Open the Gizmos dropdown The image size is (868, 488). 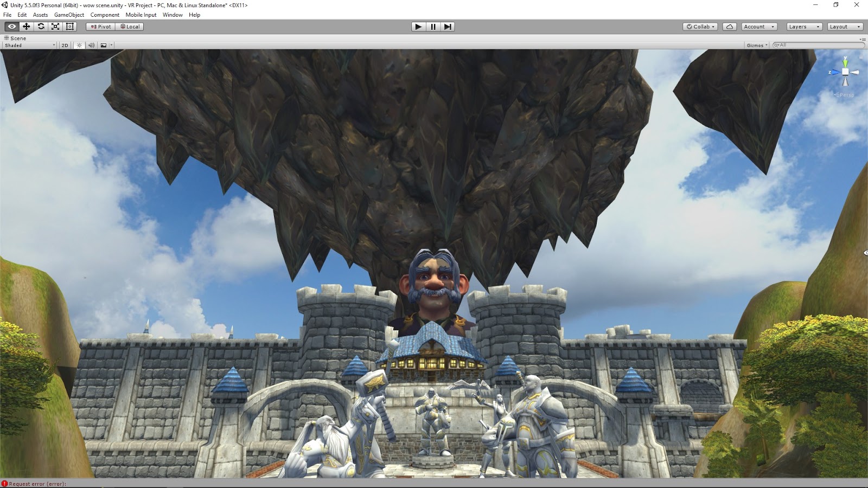point(757,46)
